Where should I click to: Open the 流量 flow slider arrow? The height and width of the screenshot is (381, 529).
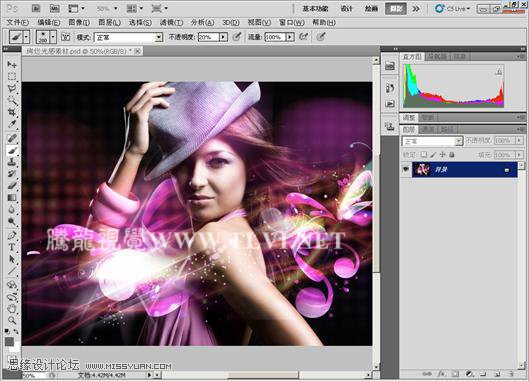[290, 37]
